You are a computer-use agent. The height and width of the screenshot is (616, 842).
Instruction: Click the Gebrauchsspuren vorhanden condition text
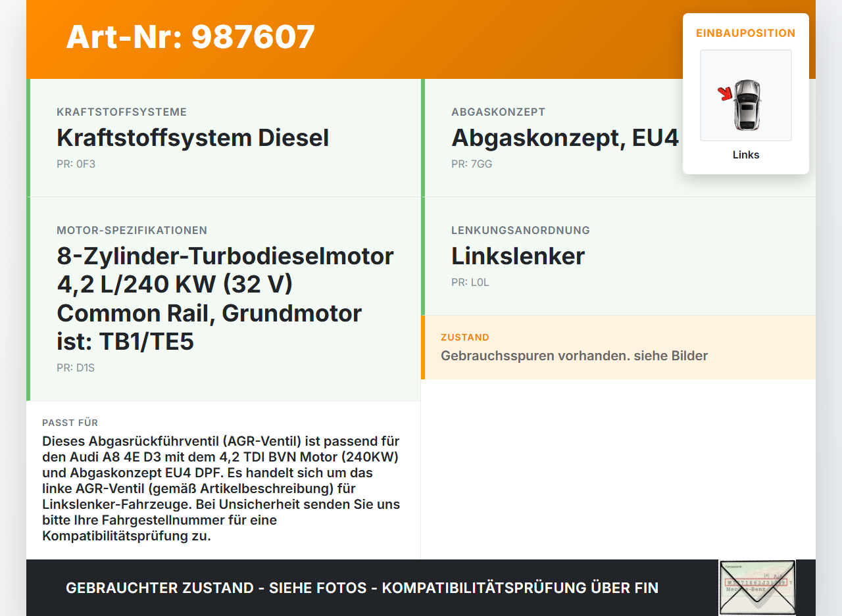click(574, 356)
